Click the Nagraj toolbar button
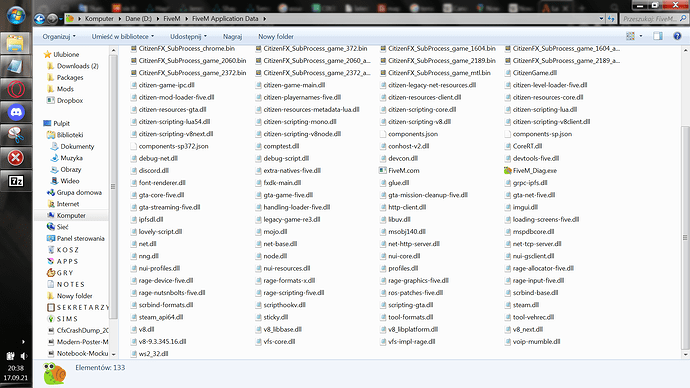 pos(232,37)
